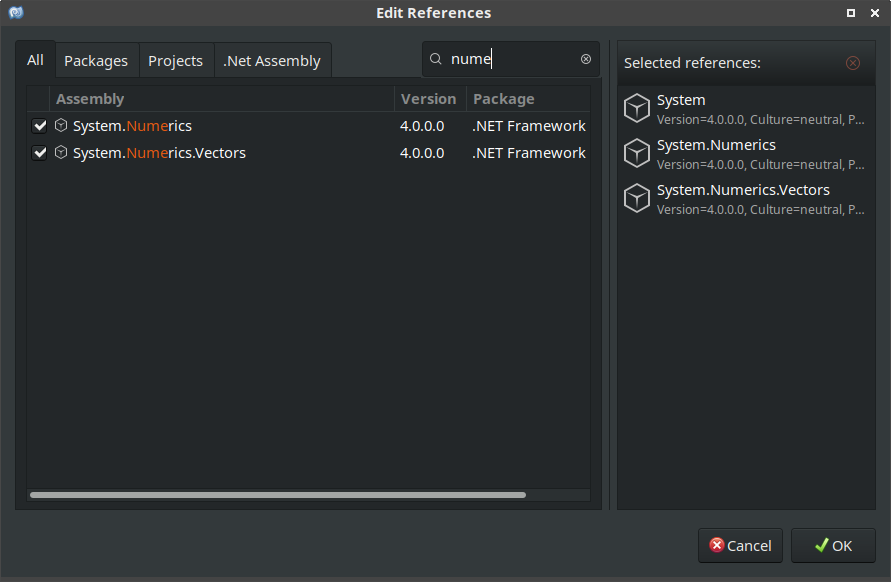
Task: Sort by the Package column header
Action: click(x=528, y=99)
